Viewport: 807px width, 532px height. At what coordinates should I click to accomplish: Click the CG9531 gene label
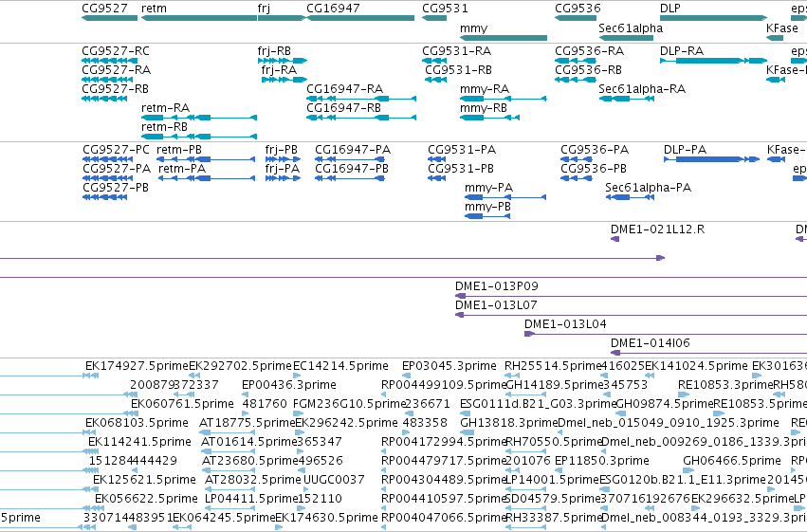(445, 9)
